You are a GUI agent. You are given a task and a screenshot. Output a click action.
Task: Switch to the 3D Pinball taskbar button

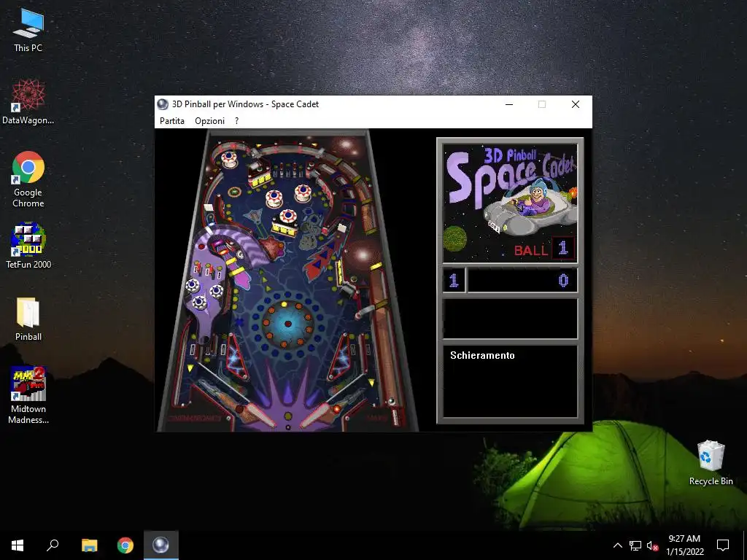[x=161, y=545]
